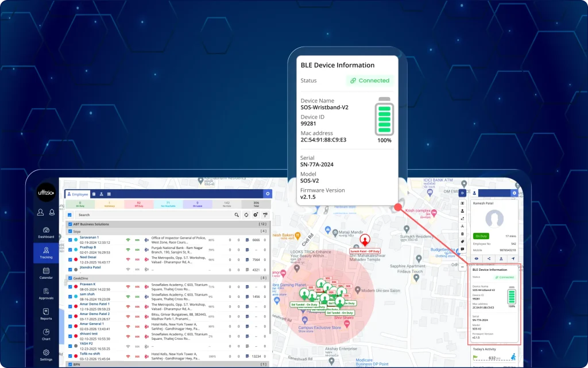Toggle the eye icon on Ramesh Patel card
The width and height of the screenshot is (588, 368).
click(477, 259)
